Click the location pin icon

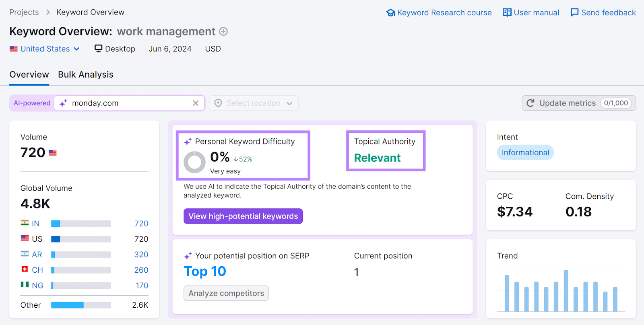[x=218, y=103]
